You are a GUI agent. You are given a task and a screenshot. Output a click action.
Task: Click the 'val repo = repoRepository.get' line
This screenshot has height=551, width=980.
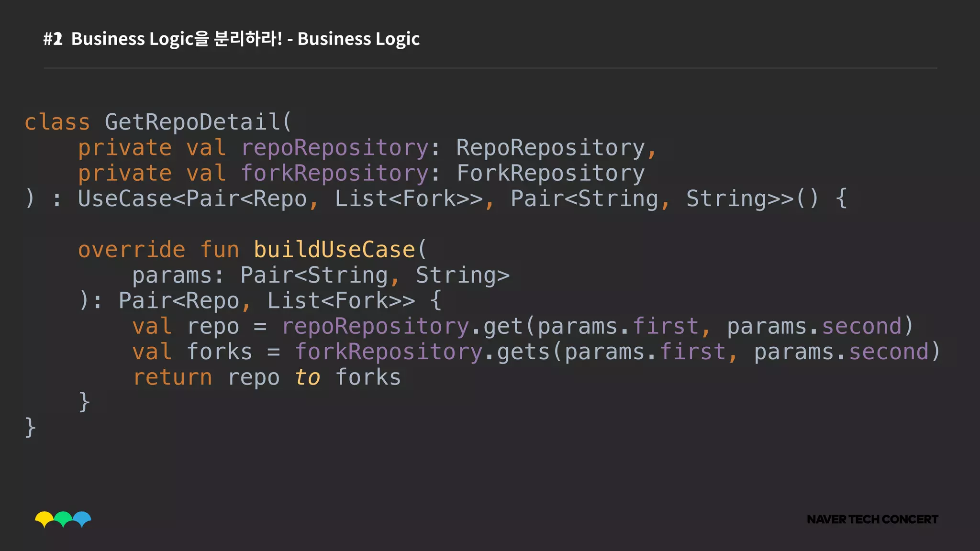pyautogui.click(x=523, y=327)
